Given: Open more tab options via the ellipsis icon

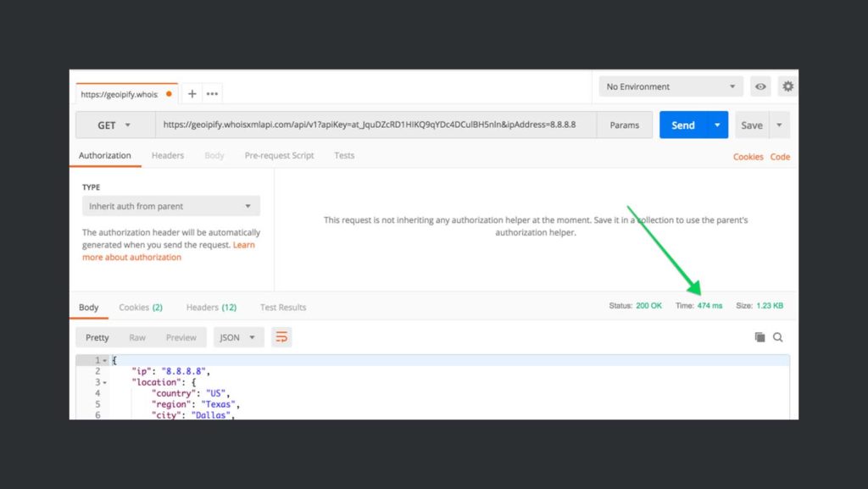Looking at the screenshot, I should [x=212, y=93].
